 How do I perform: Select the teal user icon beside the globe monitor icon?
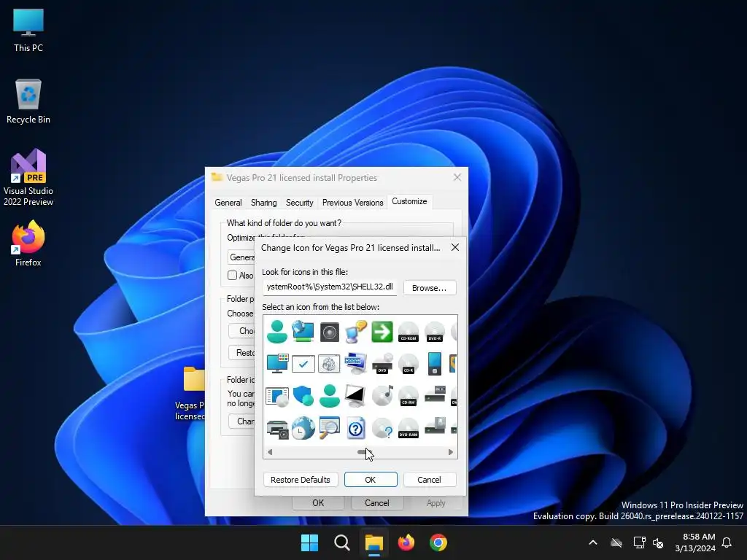click(x=276, y=332)
